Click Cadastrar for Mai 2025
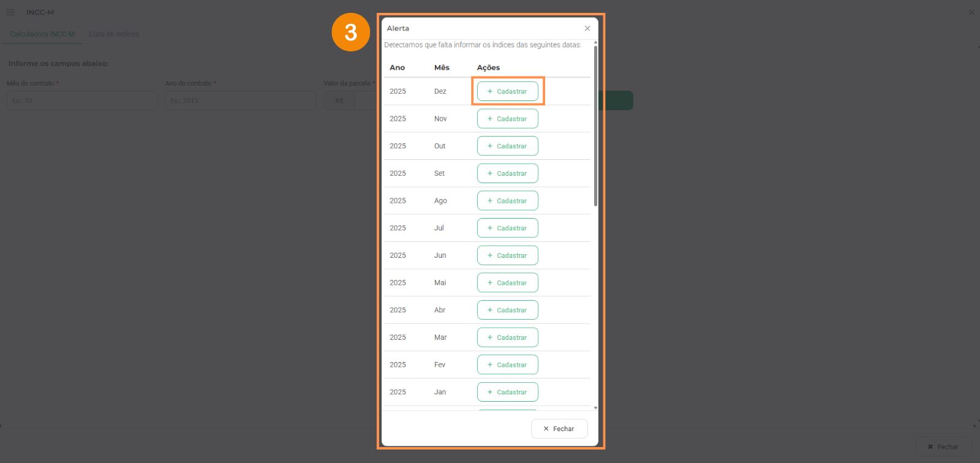Screen dimensions: 980x463 click(x=507, y=282)
